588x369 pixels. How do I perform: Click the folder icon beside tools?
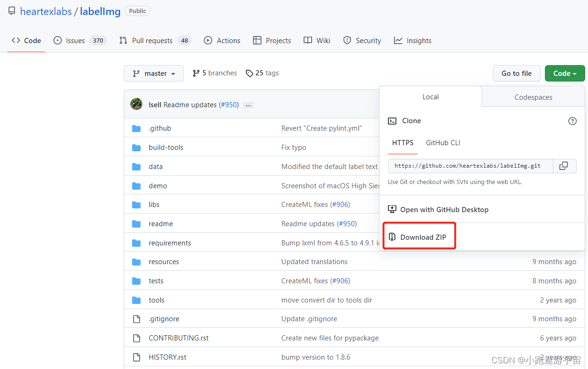tap(136, 300)
